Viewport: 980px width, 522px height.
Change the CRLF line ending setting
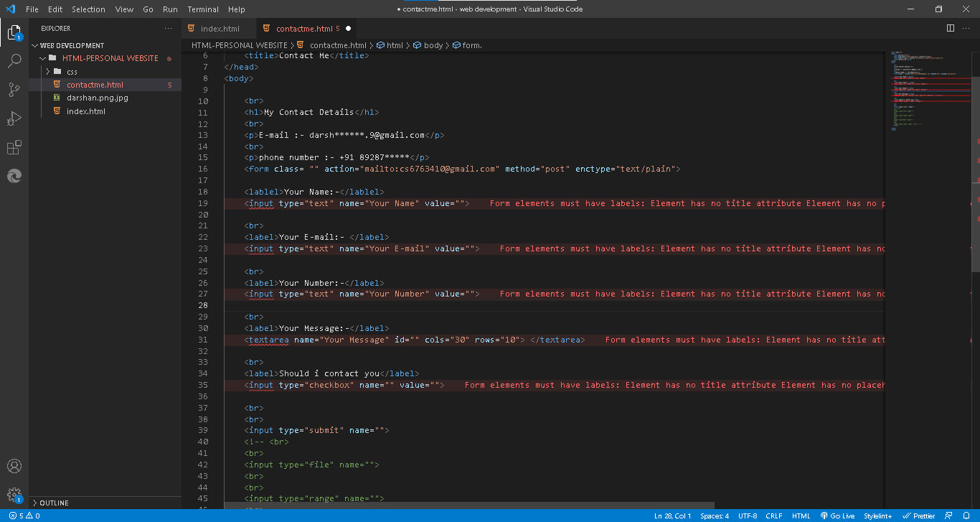[x=773, y=516]
